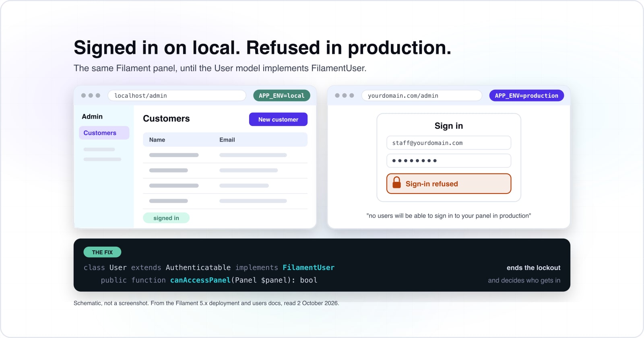Click the Sign-in refused button
The image size is (644, 338).
coord(449,184)
